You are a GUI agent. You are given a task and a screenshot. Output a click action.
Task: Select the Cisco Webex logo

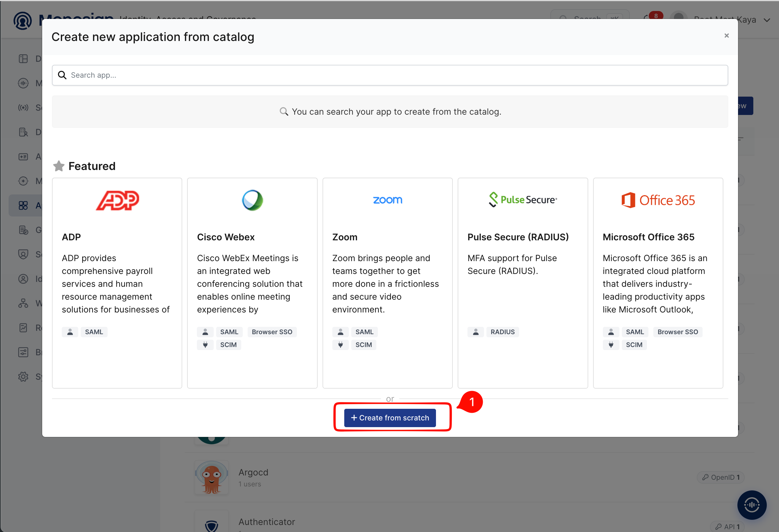point(253,200)
